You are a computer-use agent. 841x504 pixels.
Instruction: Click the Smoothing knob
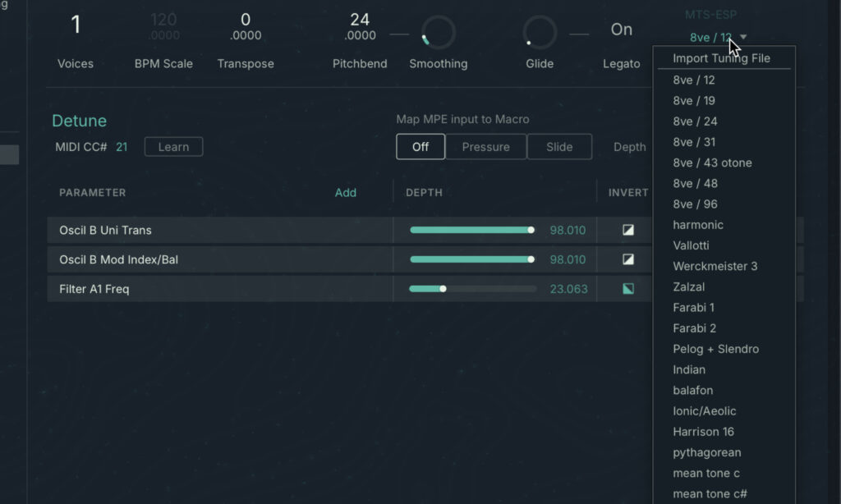coord(438,33)
